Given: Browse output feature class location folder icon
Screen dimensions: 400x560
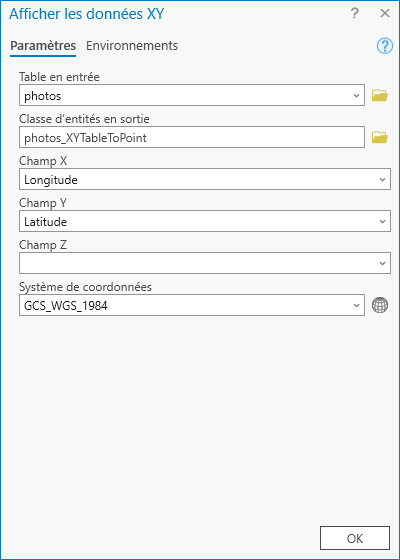Looking at the screenshot, I should tap(380, 137).
